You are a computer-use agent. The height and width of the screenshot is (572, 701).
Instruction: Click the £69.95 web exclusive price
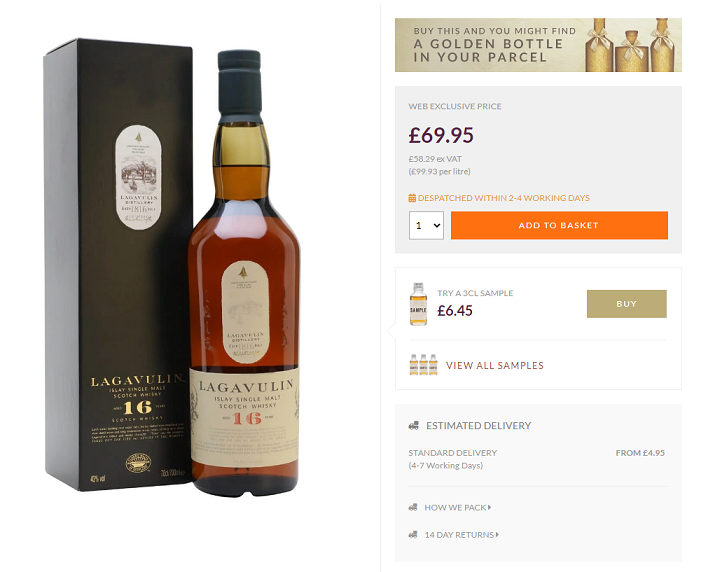[x=441, y=135]
